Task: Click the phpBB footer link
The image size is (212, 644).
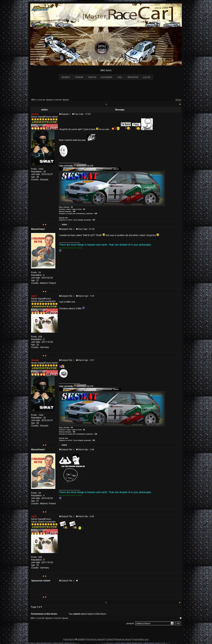Action: (x=81, y=639)
